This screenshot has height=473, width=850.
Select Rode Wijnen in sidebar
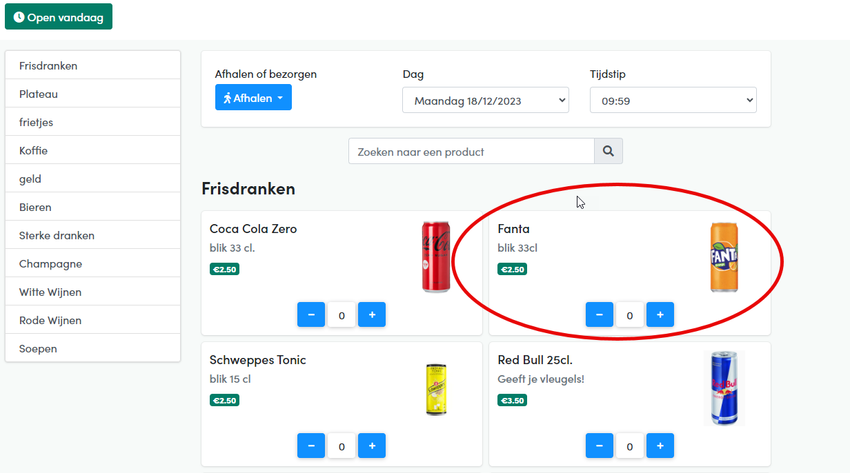click(x=93, y=320)
